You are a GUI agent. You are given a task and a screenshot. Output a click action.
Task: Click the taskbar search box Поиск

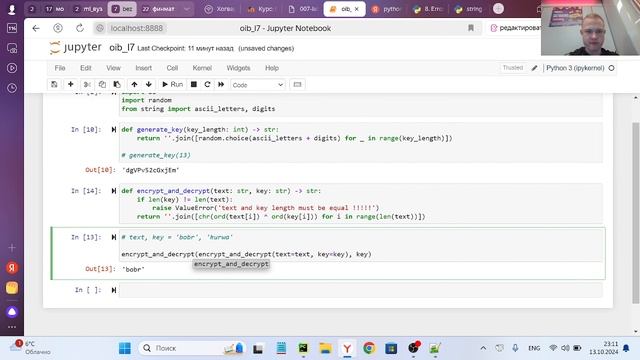(x=192, y=348)
